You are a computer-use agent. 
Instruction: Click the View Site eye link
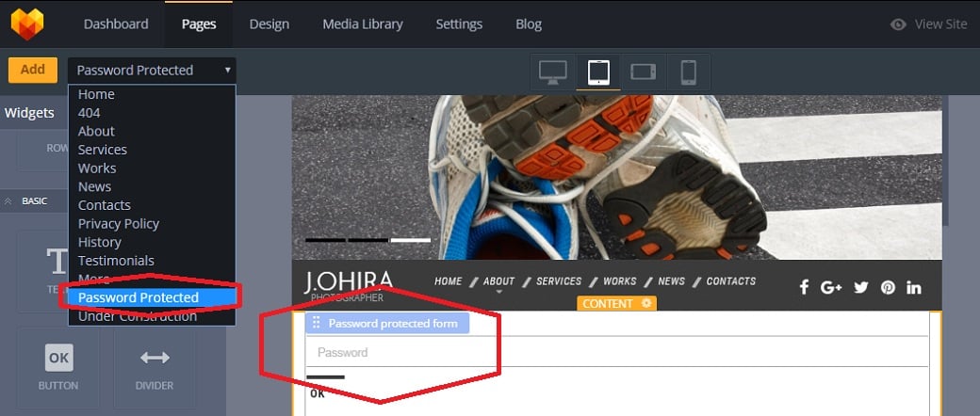[929, 24]
